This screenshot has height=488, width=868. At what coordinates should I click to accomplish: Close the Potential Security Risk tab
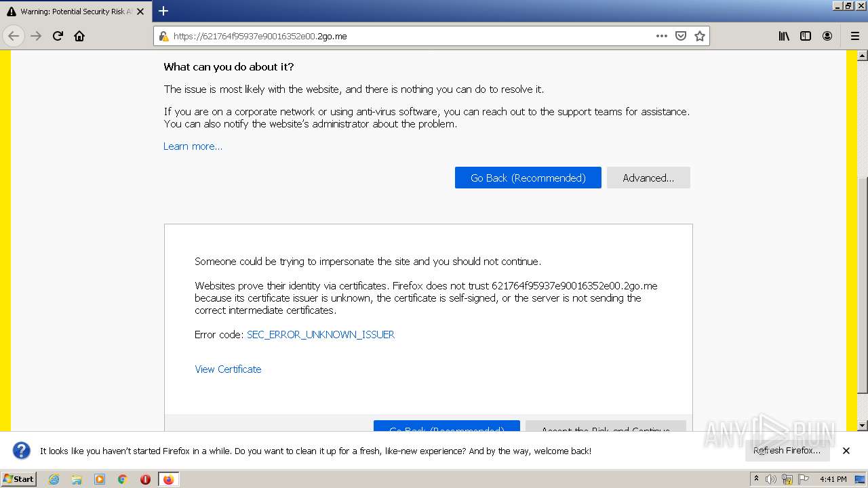coord(140,12)
